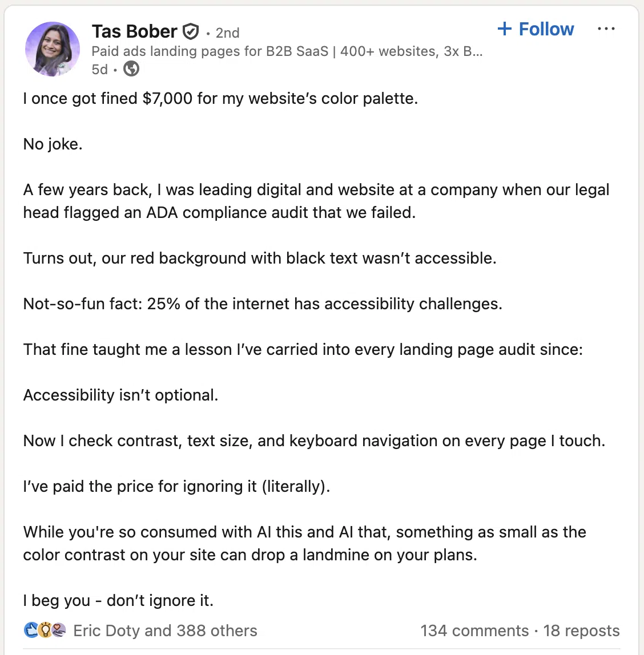Click the post text about the $7,000 fine
644x655 pixels.
(x=220, y=98)
